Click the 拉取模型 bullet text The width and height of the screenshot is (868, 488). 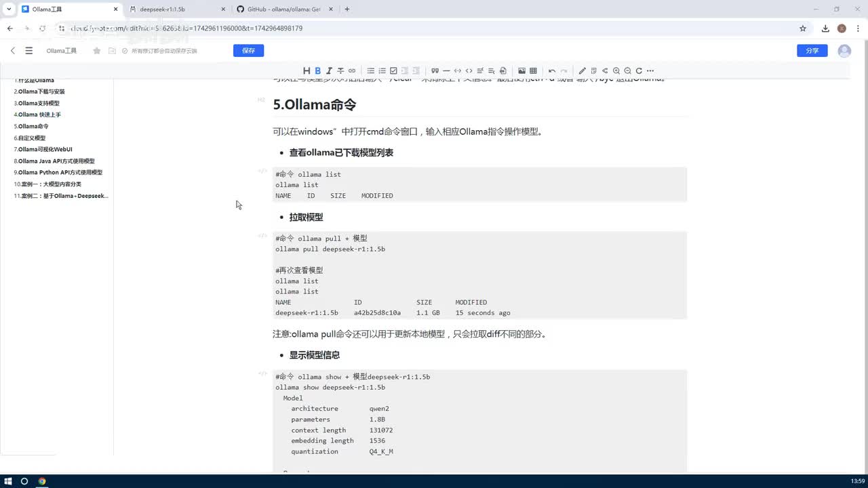point(306,217)
